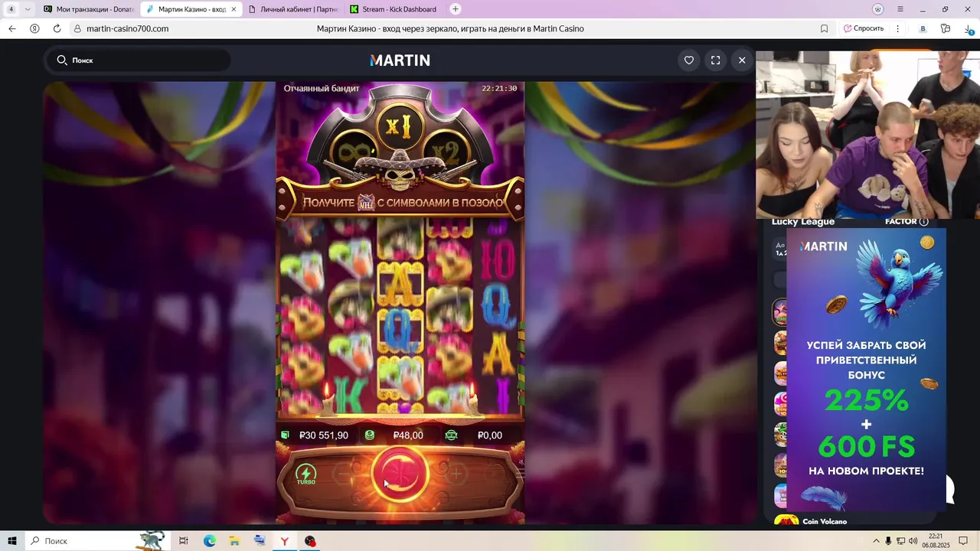Open Yandex home Я button in toolbar

click(34, 28)
